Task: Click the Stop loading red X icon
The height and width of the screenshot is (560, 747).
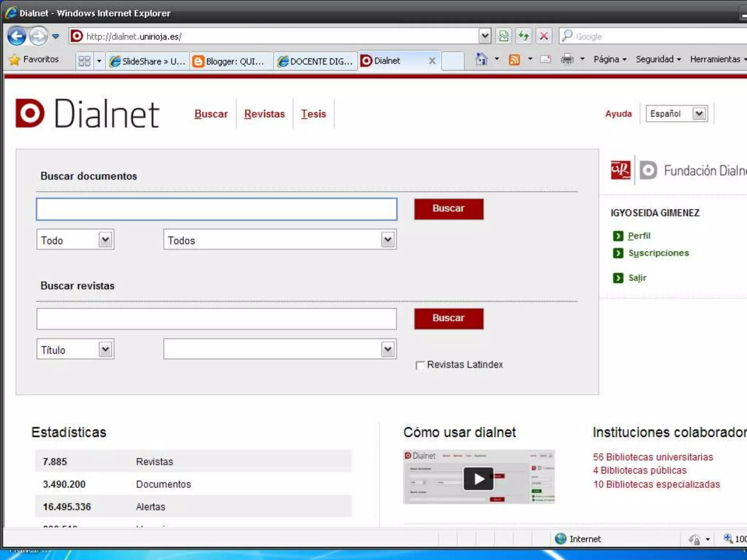Action: pyautogui.click(x=543, y=36)
